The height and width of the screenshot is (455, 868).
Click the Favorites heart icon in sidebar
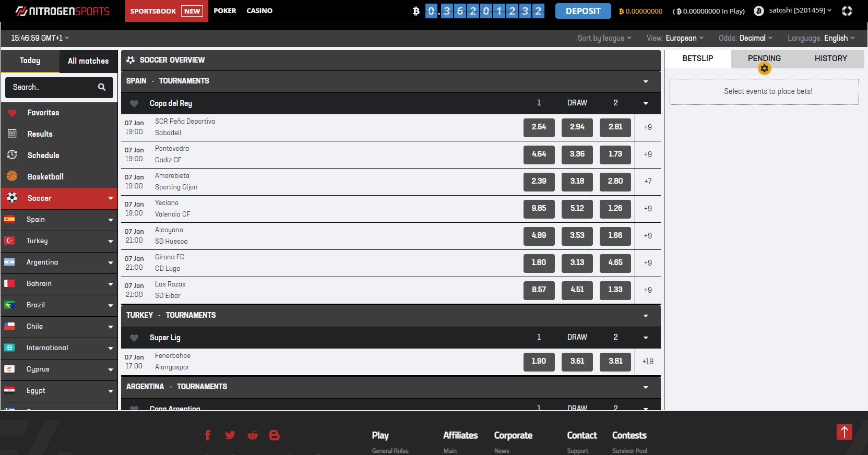pos(12,113)
